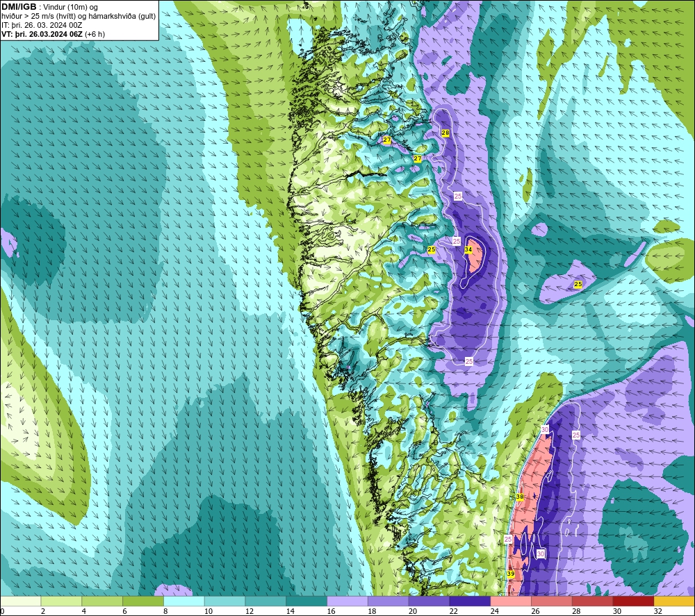Click the "8" tick label on the color scale
The width and height of the screenshot is (695, 616).
165,611
